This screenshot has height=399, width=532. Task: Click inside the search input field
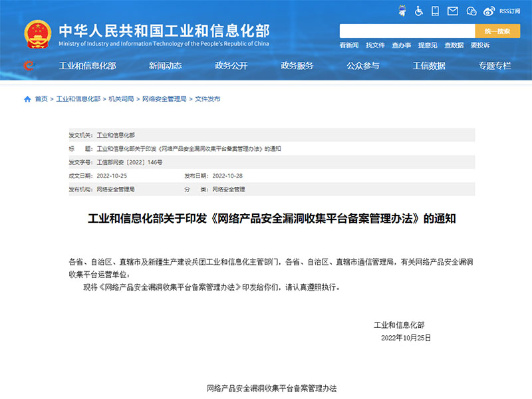coord(406,31)
